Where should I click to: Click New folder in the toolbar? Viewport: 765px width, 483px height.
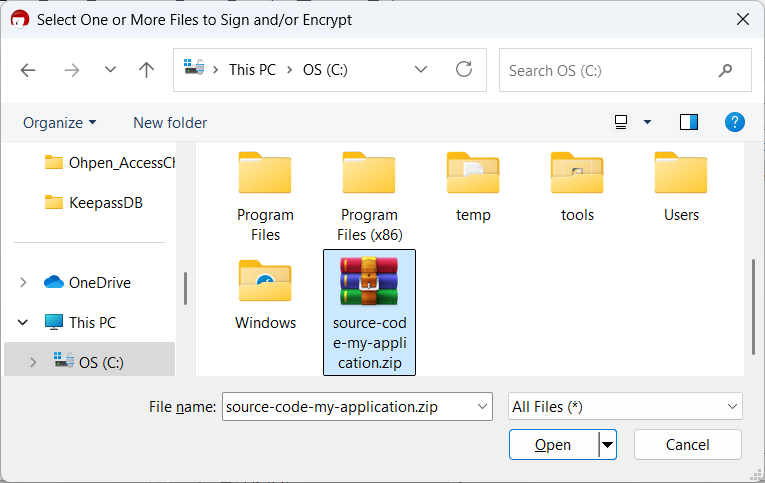(x=170, y=122)
